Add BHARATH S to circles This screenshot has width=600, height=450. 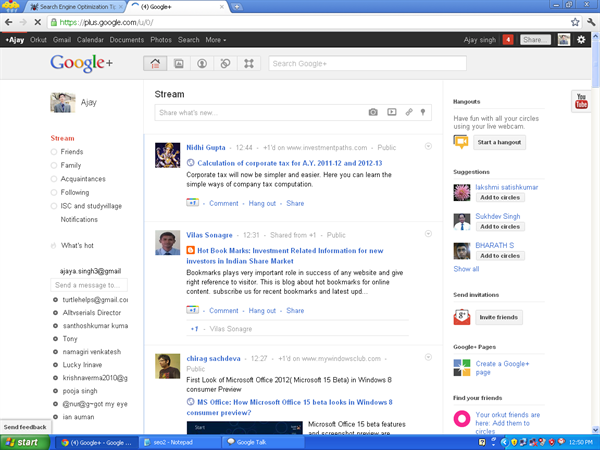500,256
